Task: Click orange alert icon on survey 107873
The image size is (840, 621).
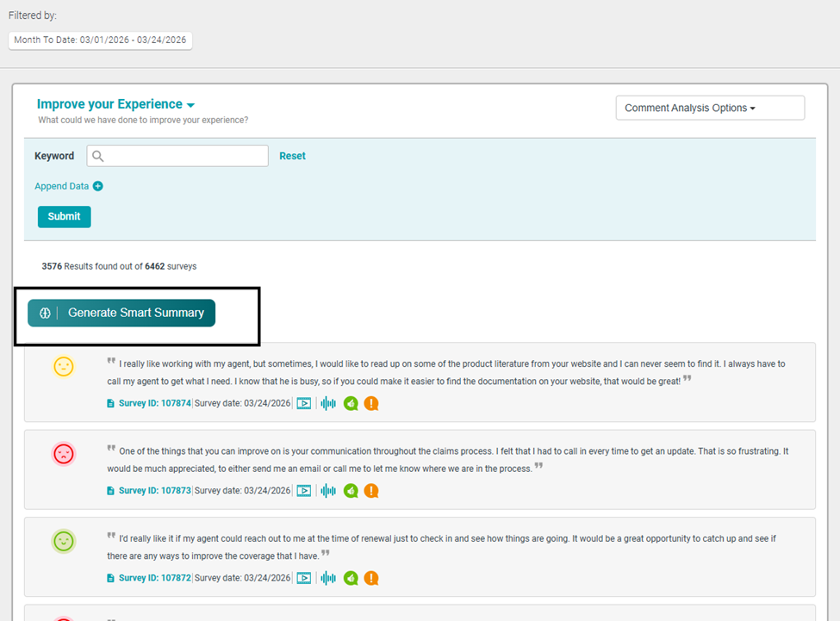Action: [371, 491]
